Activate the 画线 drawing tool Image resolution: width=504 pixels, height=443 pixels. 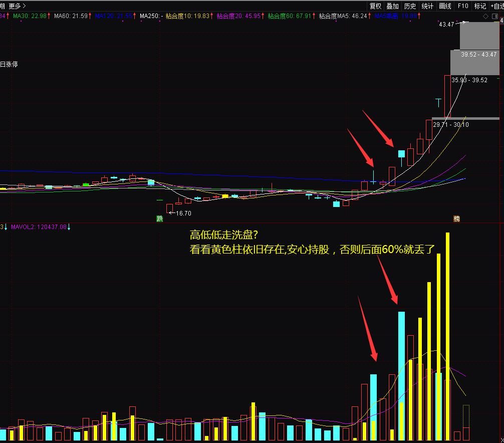point(445,6)
